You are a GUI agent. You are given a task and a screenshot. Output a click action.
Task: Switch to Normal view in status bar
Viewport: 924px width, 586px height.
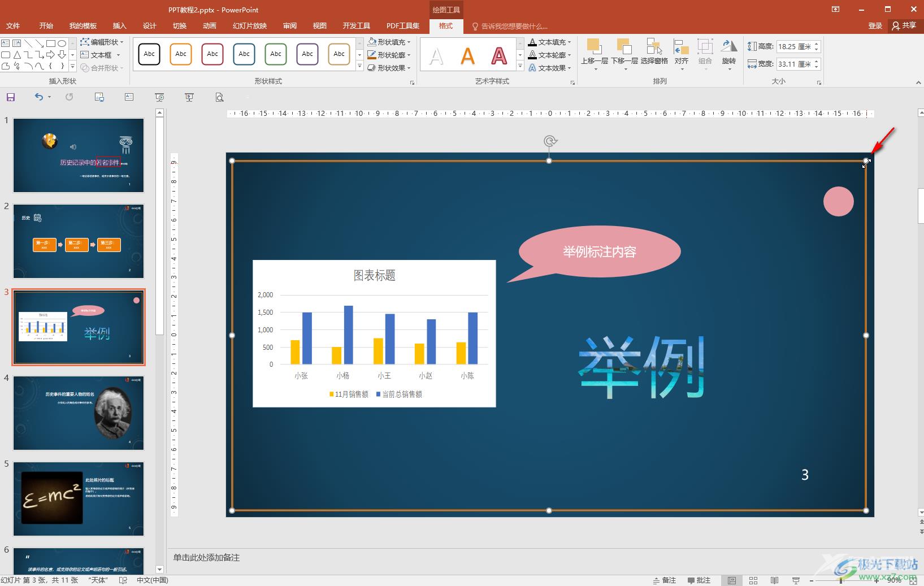click(732, 580)
